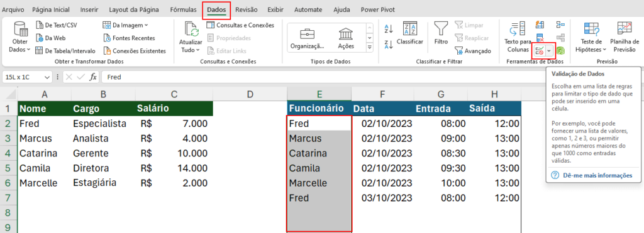Select the Dados ribbon tab
Screen dimensions: 644x233
[x=216, y=10]
